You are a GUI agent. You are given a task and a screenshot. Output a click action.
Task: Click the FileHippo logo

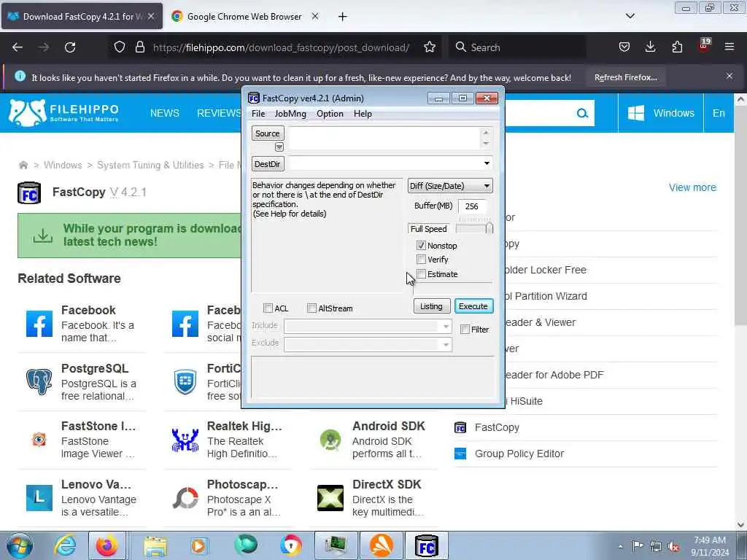pos(64,113)
